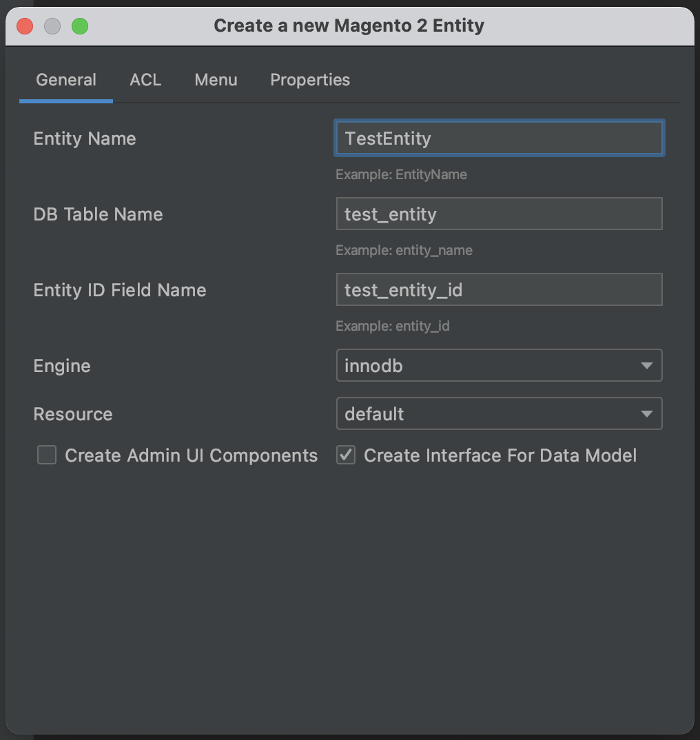
Task: Close the Magento 2 Entity dialog
Action: coord(25,26)
